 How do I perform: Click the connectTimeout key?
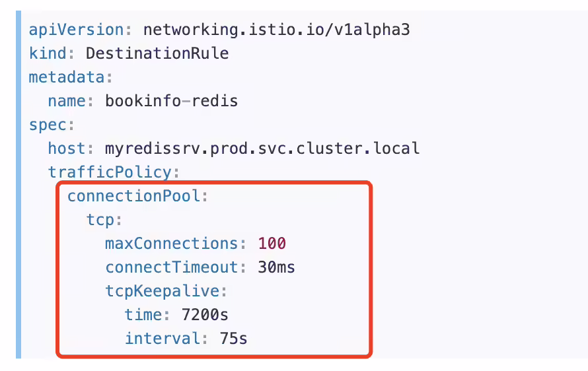pyautogui.click(x=172, y=267)
